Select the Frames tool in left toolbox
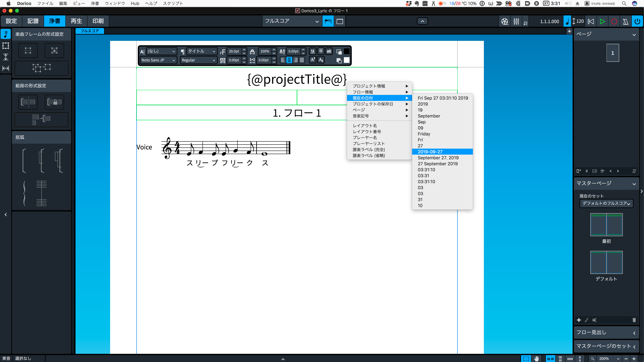 coord(6,45)
